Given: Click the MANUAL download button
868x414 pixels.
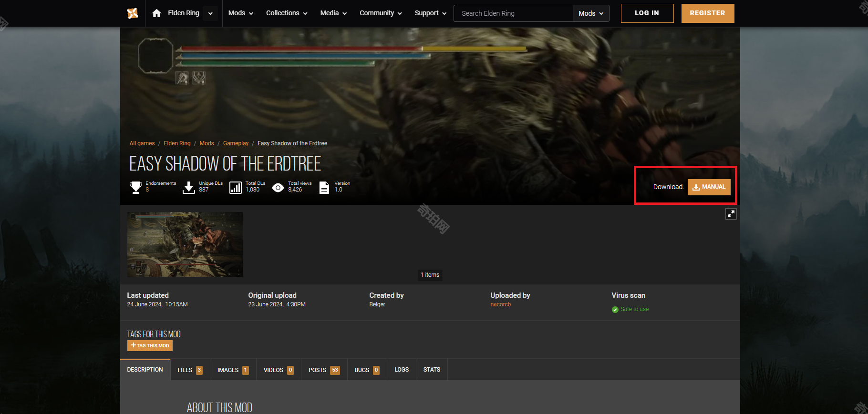Looking at the screenshot, I should (x=709, y=187).
